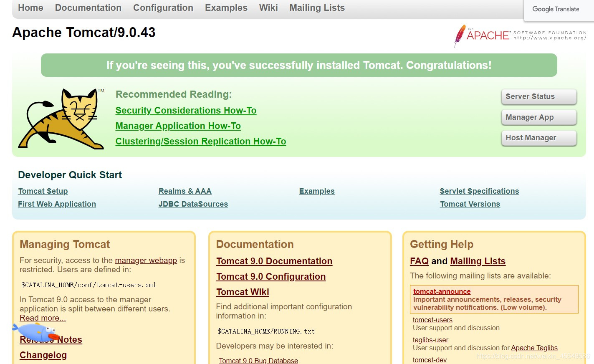This screenshot has width=594, height=364.
Task: Click the blue fish mascot overlay
Action: coord(36,333)
